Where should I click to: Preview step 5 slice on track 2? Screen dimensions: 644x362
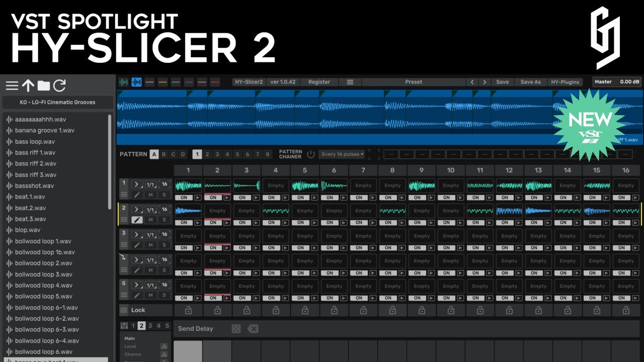[x=314, y=223]
